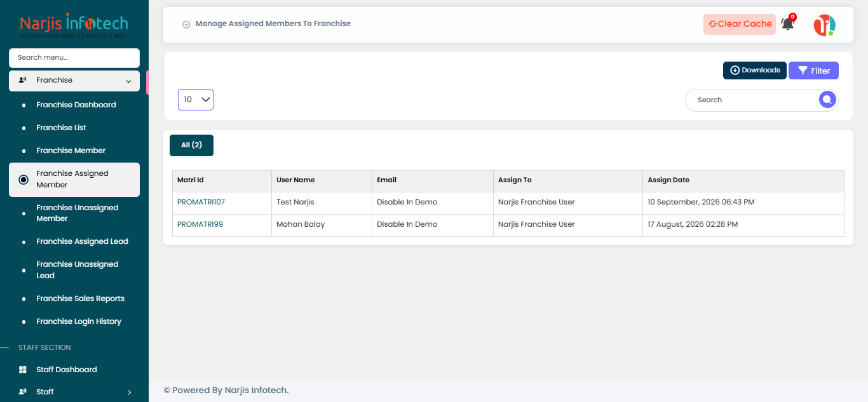
Task: Open Franchise Unassigned Member page
Action: tap(78, 213)
